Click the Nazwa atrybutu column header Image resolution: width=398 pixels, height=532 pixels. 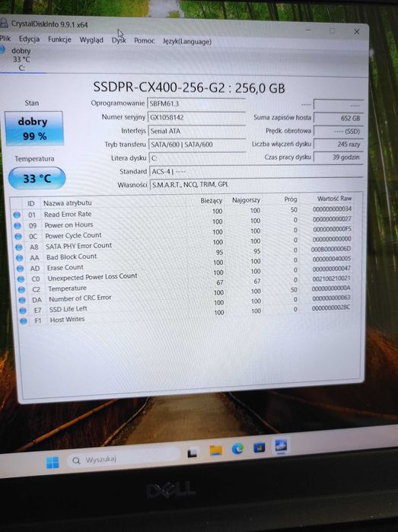[68, 203]
